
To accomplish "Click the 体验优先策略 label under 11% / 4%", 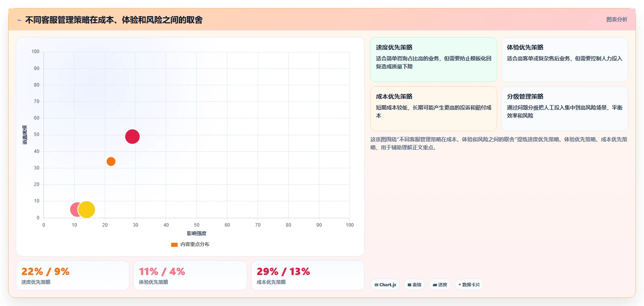I will pyautogui.click(x=154, y=282).
